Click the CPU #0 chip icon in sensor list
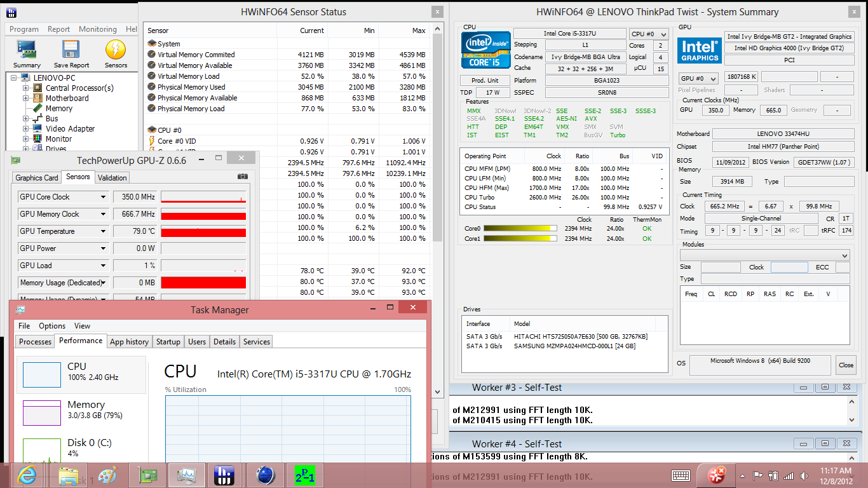Image resolution: width=868 pixels, height=488 pixels. (x=152, y=130)
